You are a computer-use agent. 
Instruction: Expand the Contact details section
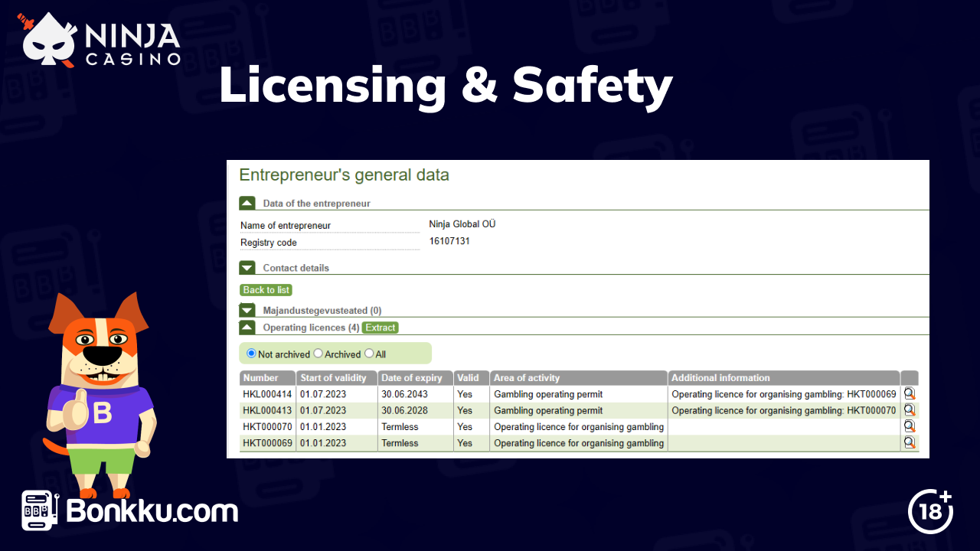coord(247,268)
